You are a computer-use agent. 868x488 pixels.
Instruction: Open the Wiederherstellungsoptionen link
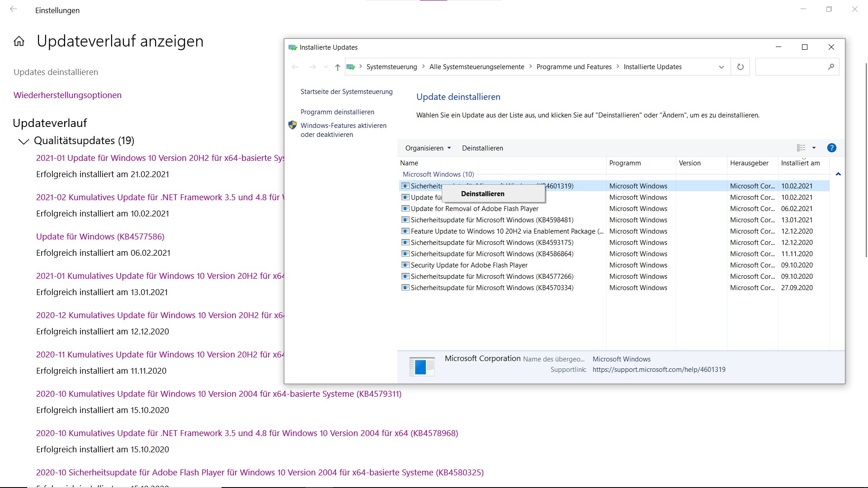[x=67, y=95]
